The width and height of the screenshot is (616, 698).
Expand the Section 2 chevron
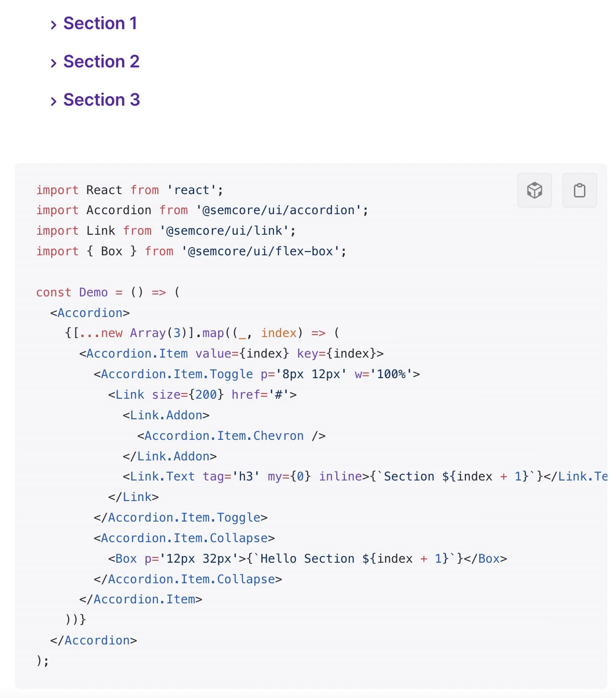click(54, 63)
